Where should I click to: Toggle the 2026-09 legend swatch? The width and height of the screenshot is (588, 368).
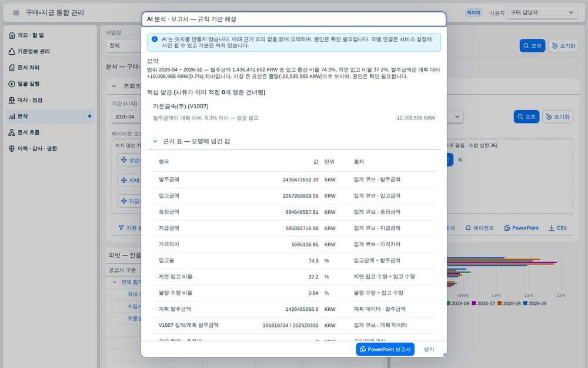526,303
